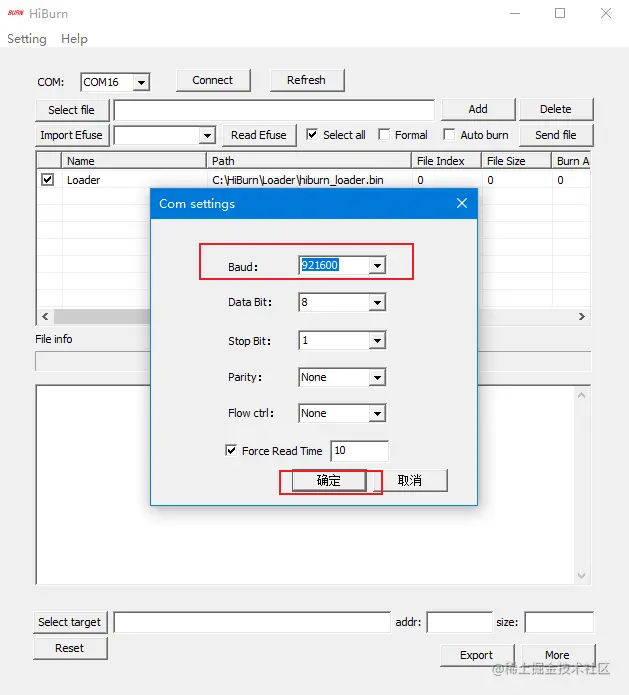
Task: Expand the Stop Bit dropdown
Action: [377, 341]
